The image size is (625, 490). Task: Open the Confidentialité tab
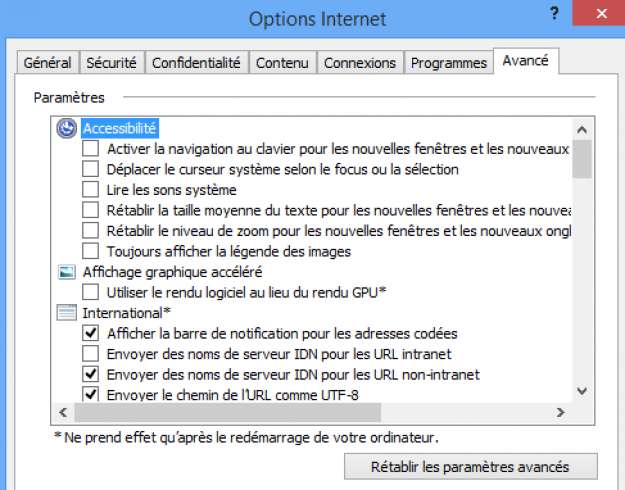point(196,63)
